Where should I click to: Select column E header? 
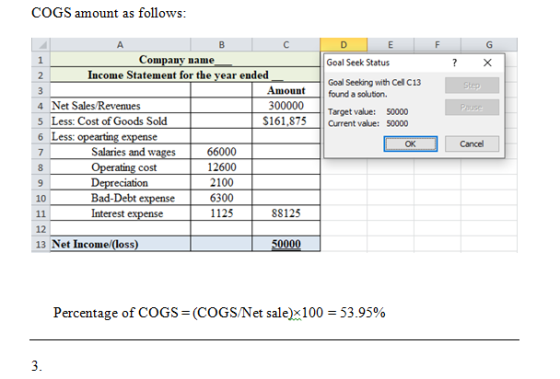click(390, 45)
